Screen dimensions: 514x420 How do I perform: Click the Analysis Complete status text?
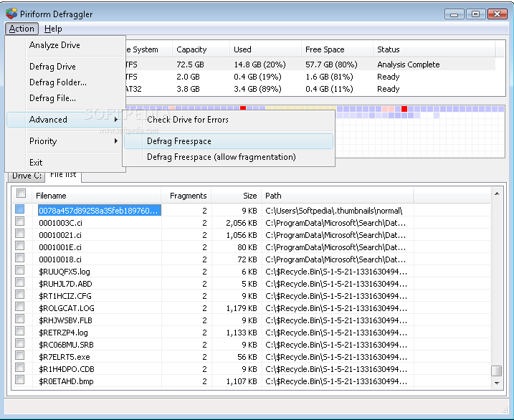(x=408, y=65)
